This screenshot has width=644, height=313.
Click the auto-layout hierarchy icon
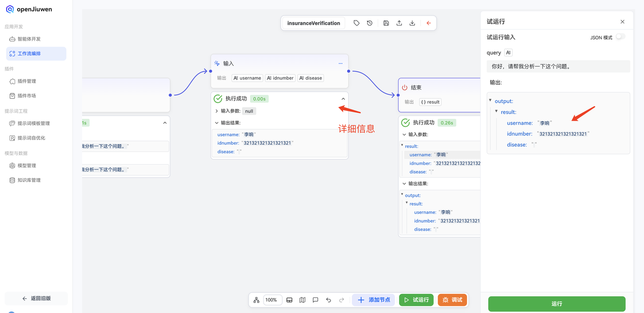(x=257, y=300)
